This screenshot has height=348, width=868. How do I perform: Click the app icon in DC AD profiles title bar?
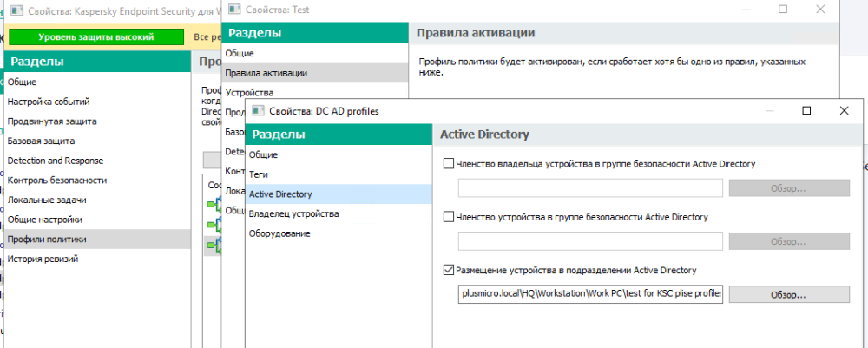click(x=258, y=111)
